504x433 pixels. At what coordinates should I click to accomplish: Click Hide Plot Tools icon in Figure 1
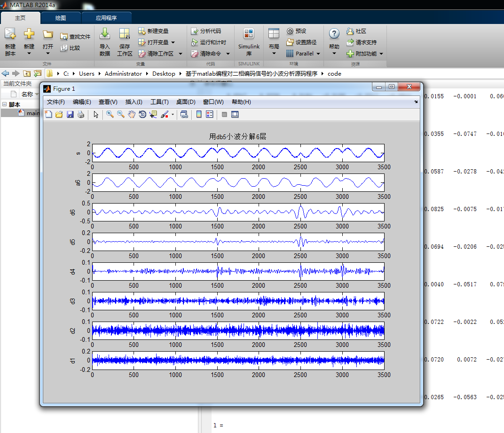224,114
